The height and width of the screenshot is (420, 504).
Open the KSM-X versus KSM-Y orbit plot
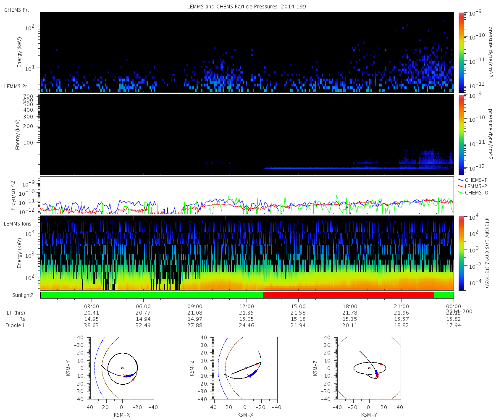point(122,367)
